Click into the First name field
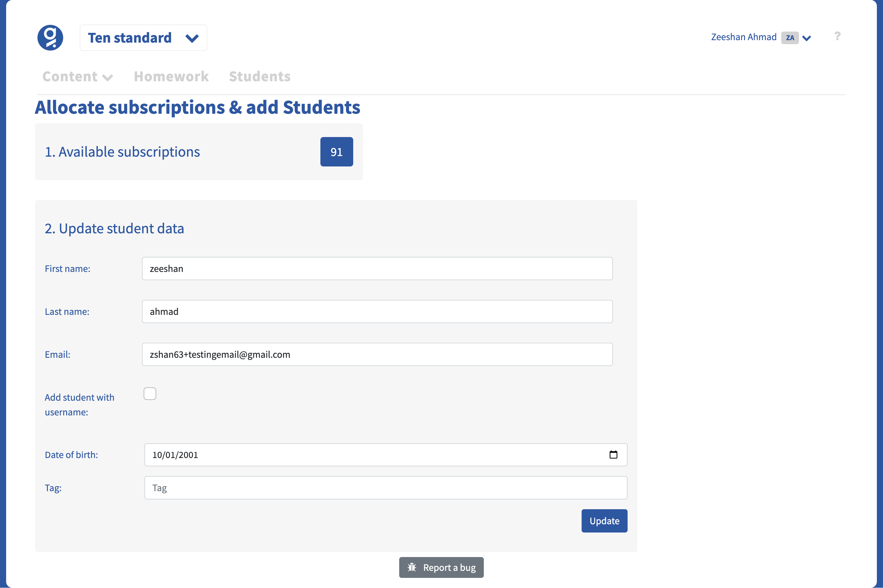 coord(377,269)
